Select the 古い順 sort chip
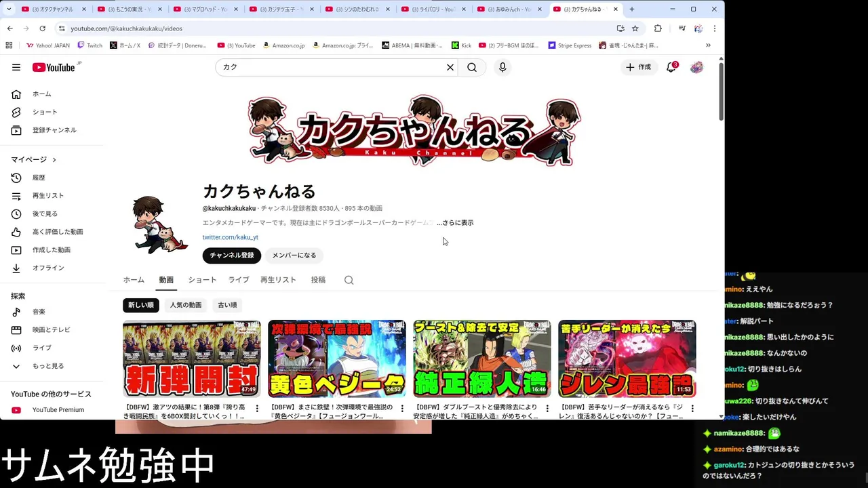Viewport: 868px width, 488px height. coord(227,305)
